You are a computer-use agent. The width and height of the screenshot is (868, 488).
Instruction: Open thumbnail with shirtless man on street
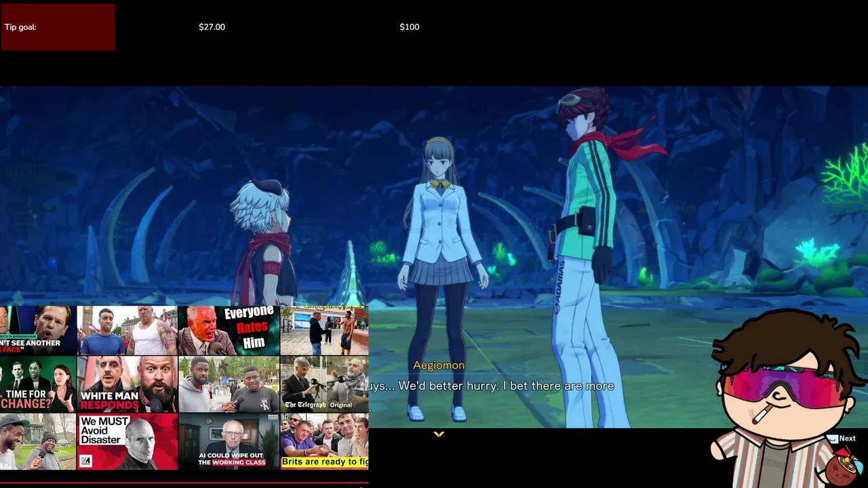click(325, 331)
